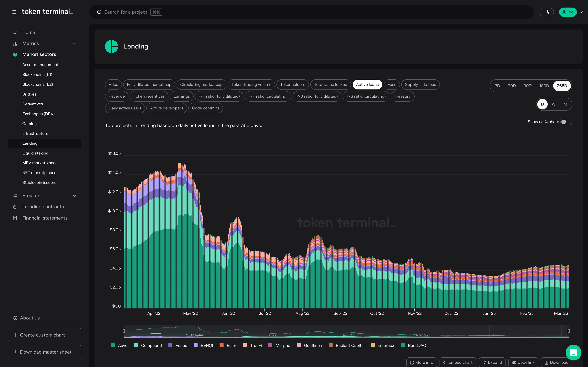Click the Home sidebar icon
Screen dimensions: 588x367
tap(15, 32)
